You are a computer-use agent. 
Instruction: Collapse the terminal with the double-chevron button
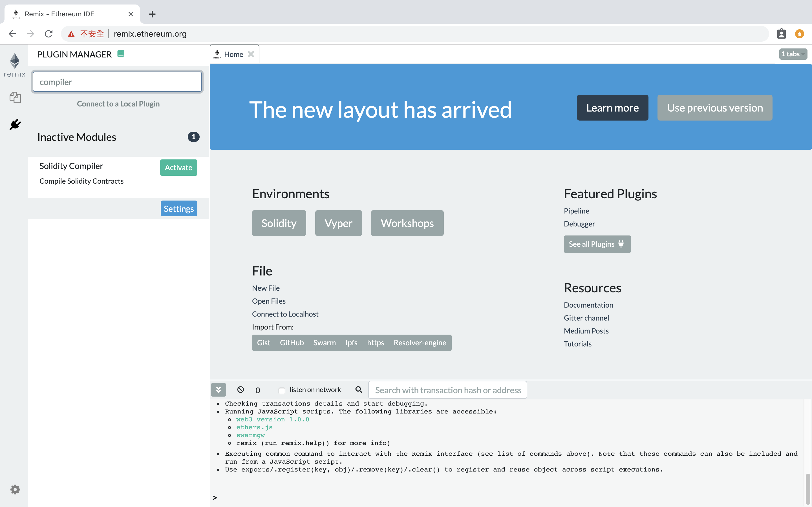pyautogui.click(x=219, y=390)
